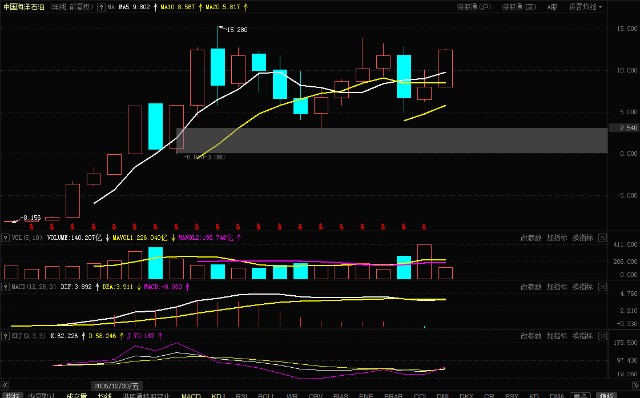The height and width of the screenshot is (398, 640).
Task: Open the 沪股通(SH) overlay option
Action: click(x=473, y=7)
